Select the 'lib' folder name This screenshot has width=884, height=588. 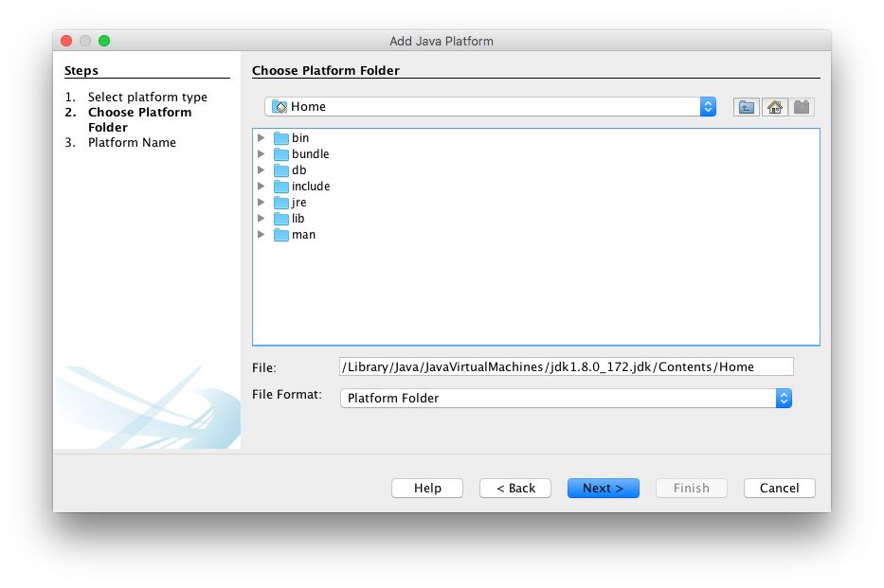298,218
